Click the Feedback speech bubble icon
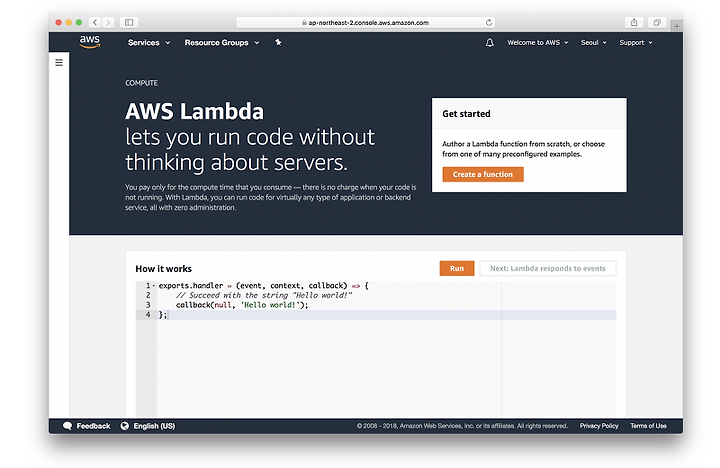Image resolution: width=720 pixels, height=468 pixels. pos(67,426)
